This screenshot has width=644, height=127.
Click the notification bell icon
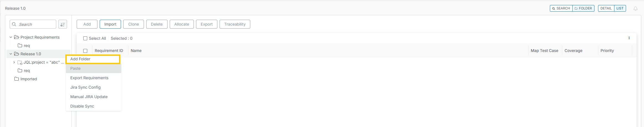point(635,9)
